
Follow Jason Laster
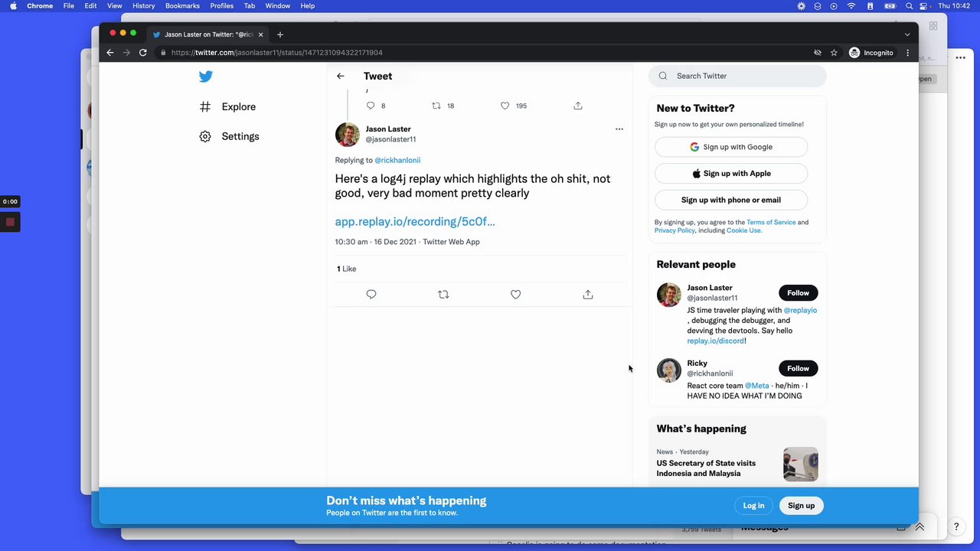798,293
